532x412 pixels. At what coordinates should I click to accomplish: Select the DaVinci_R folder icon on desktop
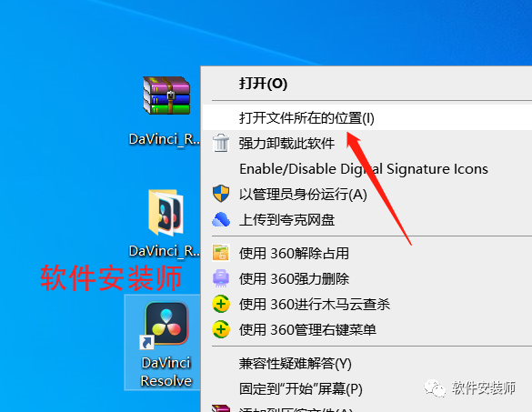coord(166,213)
